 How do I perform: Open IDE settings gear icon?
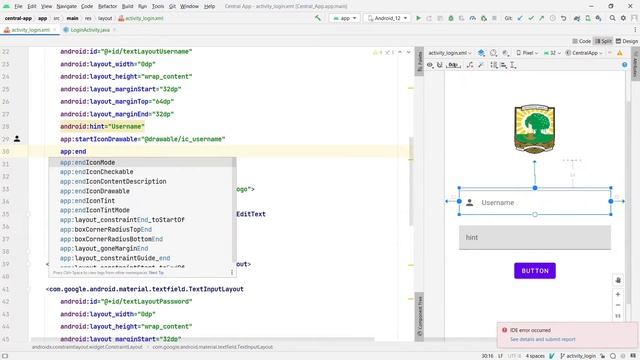[x=623, y=18]
